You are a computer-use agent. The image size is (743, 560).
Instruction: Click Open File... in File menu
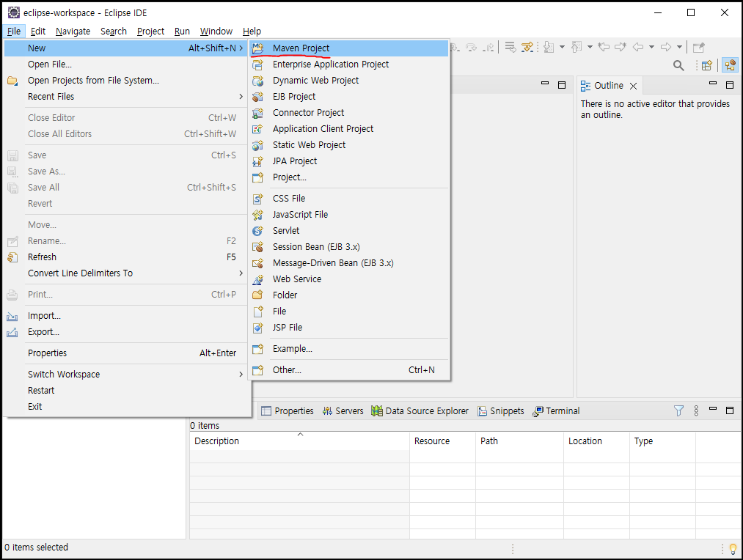pyautogui.click(x=127, y=65)
